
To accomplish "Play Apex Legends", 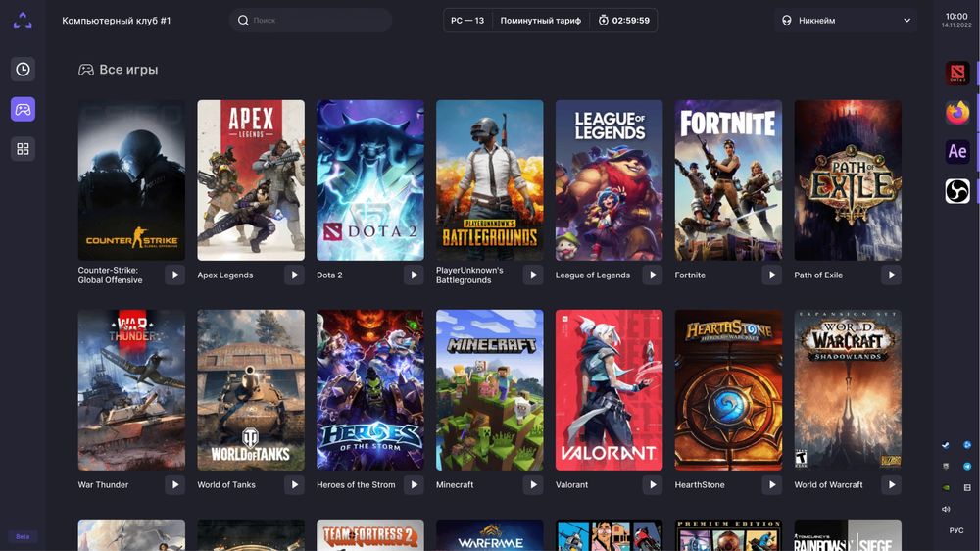I will pos(294,275).
